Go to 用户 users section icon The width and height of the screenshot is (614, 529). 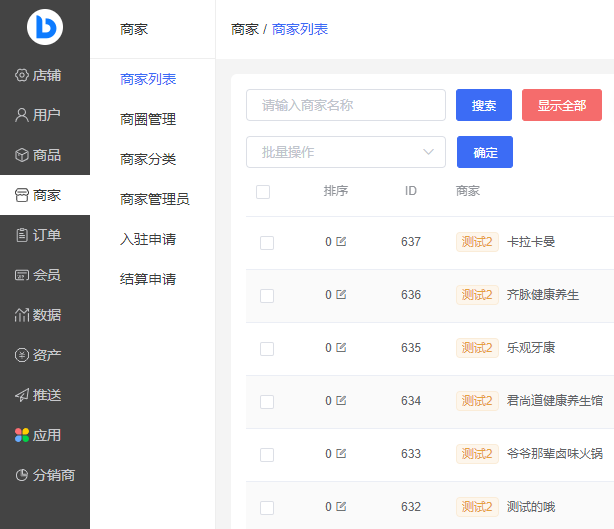point(22,115)
